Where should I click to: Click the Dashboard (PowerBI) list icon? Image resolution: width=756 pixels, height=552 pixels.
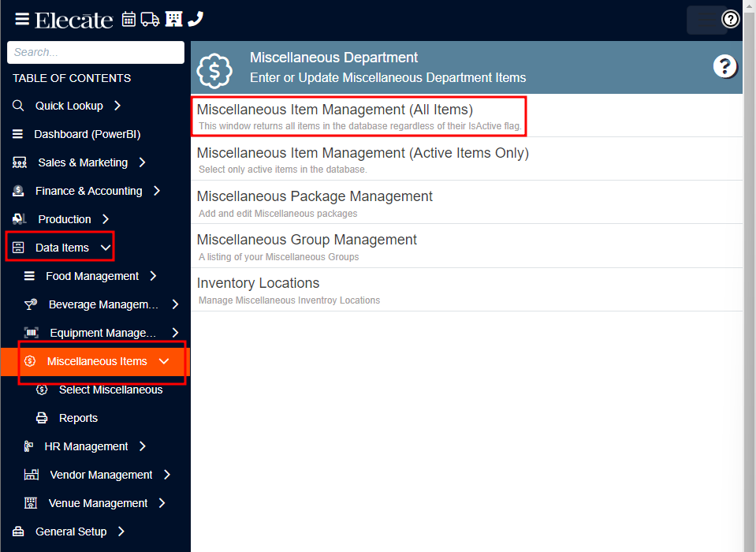(17, 134)
